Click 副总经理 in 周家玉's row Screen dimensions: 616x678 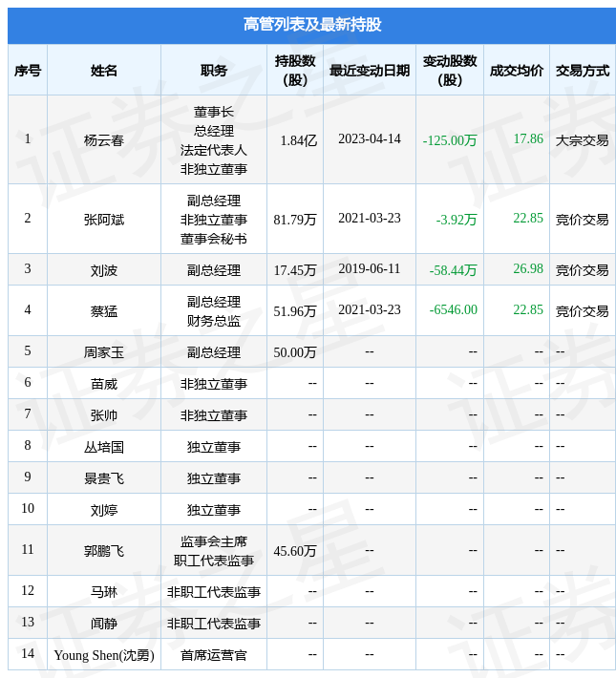[214, 352]
